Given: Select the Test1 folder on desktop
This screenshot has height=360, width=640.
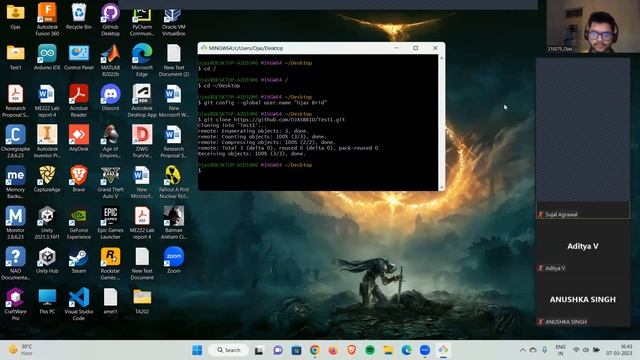Looking at the screenshot, I should (16, 57).
